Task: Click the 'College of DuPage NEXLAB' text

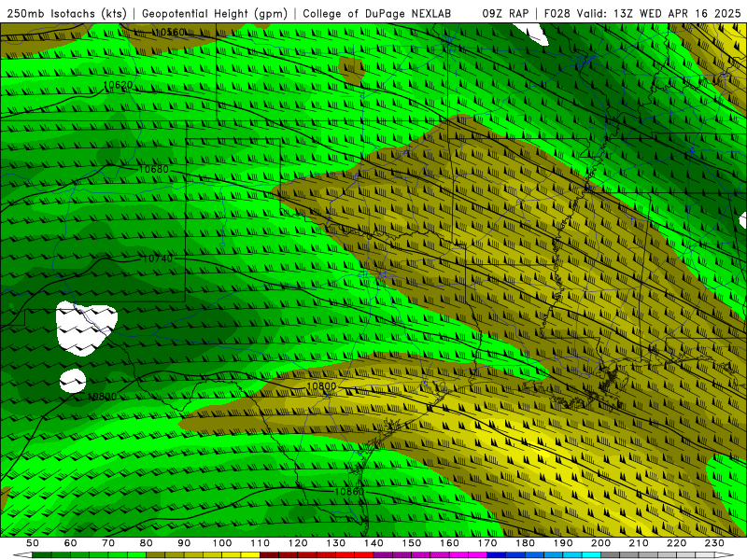Action: click(377, 13)
